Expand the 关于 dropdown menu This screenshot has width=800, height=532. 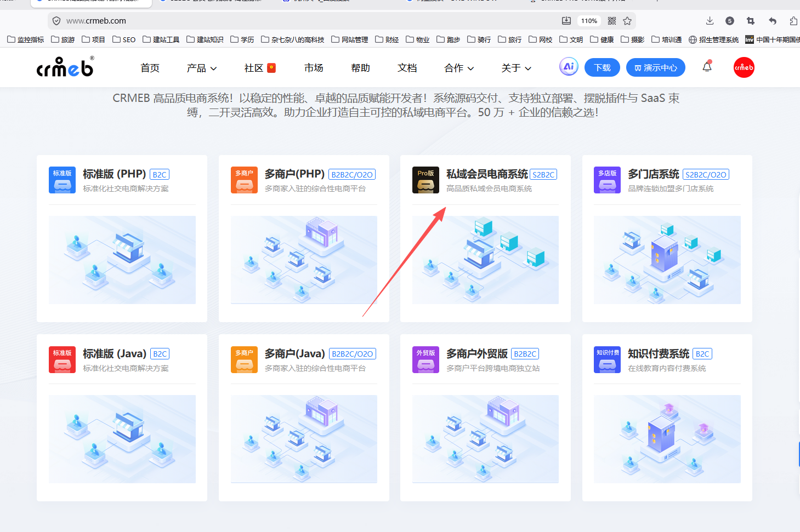(516, 68)
